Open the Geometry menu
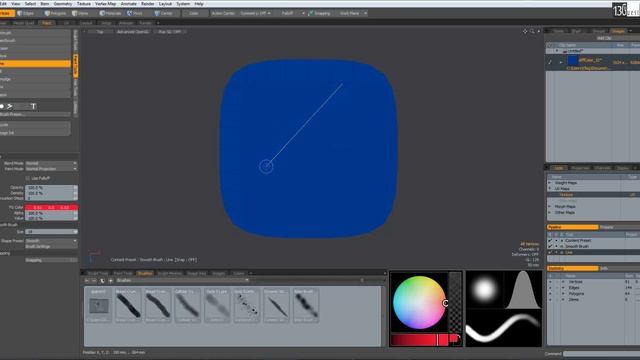The width and height of the screenshot is (640, 360). click(x=63, y=4)
